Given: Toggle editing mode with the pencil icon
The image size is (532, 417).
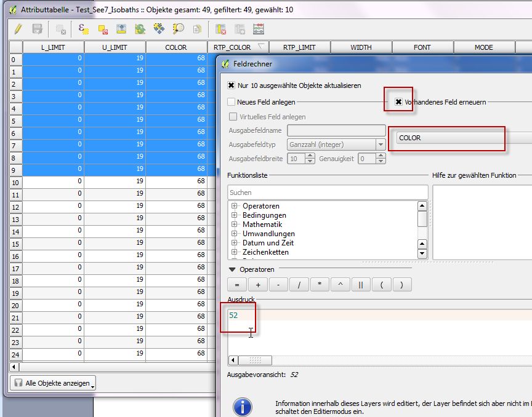Looking at the screenshot, I should tap(18, 29).
